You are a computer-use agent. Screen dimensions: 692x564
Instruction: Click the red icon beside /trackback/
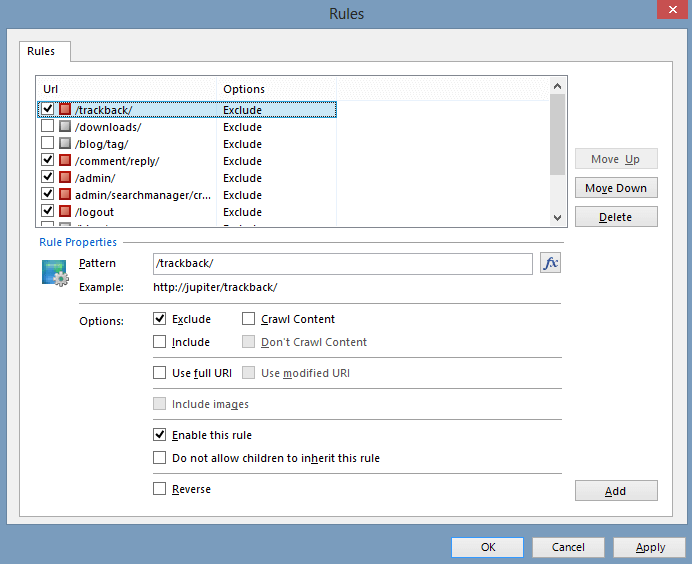tap(65, 109)
